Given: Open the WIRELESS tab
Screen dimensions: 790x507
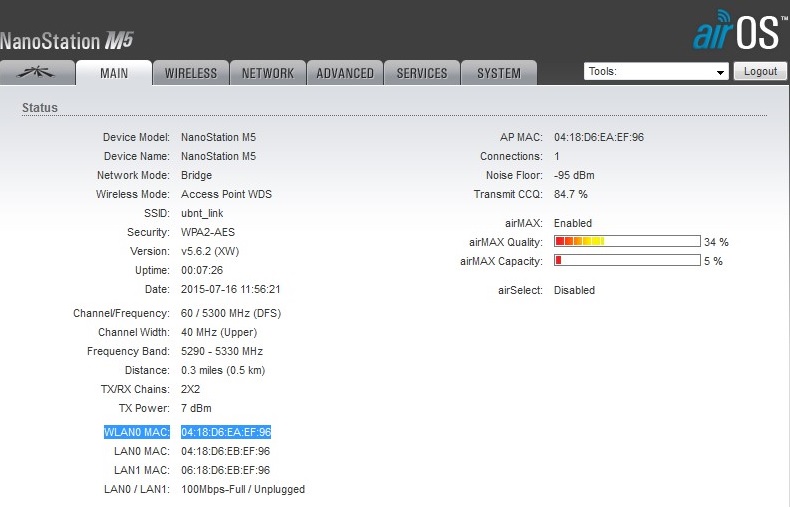Looking at the screenshot, I should click(x=191, y=73).
